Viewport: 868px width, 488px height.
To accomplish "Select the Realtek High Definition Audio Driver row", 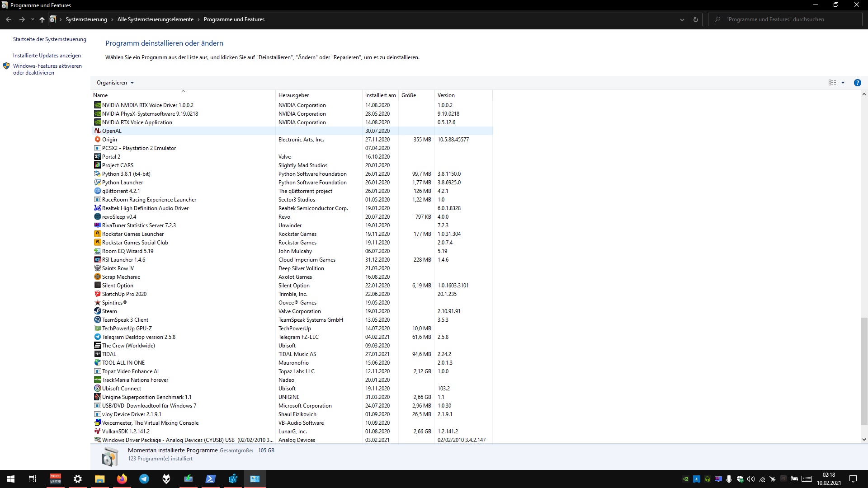I will tap(292, 208).
